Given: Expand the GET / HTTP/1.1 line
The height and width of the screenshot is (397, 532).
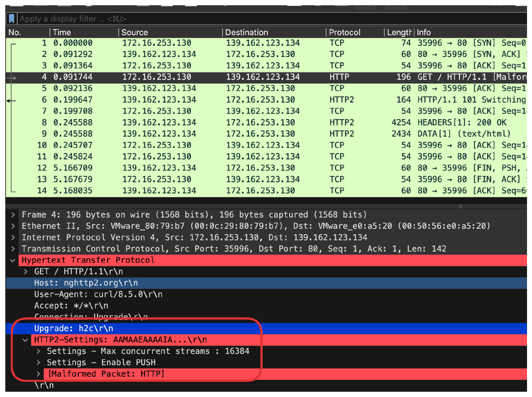Looking at the screenshot, I should click(x=25, y=272).
